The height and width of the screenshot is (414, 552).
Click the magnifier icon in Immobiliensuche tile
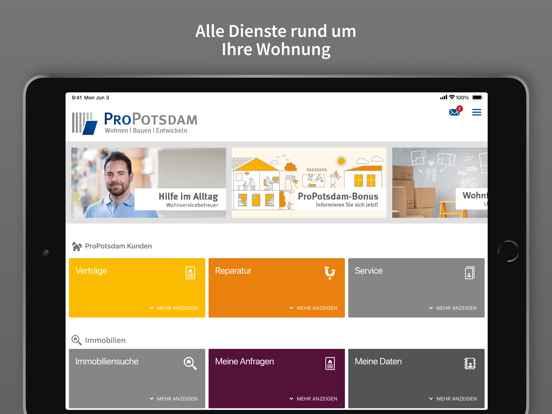coord(190,363)
